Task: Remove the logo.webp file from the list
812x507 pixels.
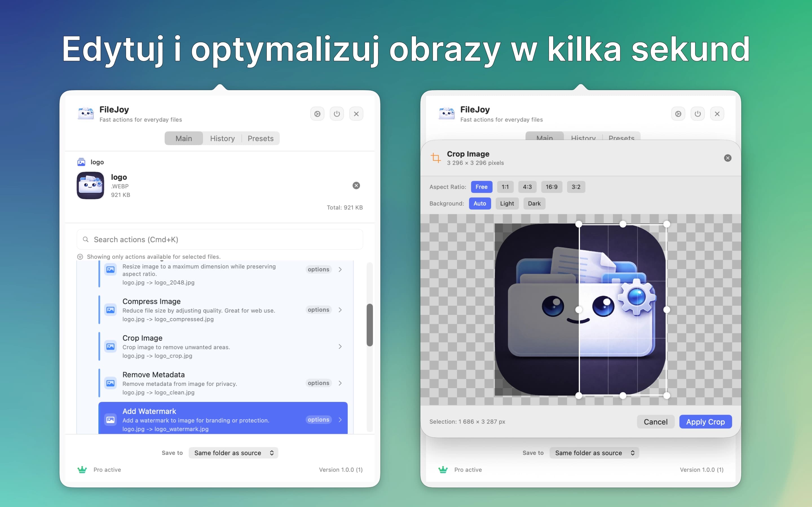Action: click(x=356, y=185)
